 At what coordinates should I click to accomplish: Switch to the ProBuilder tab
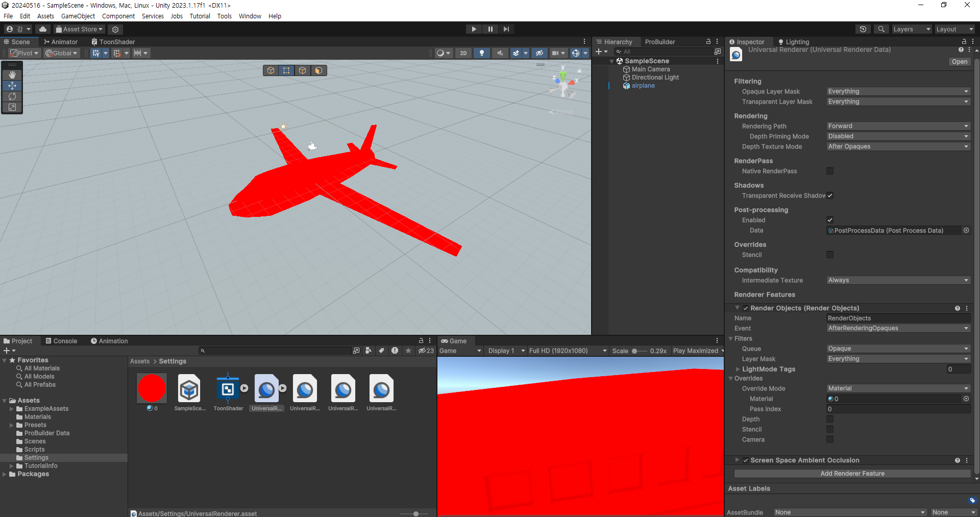point(659,42)
